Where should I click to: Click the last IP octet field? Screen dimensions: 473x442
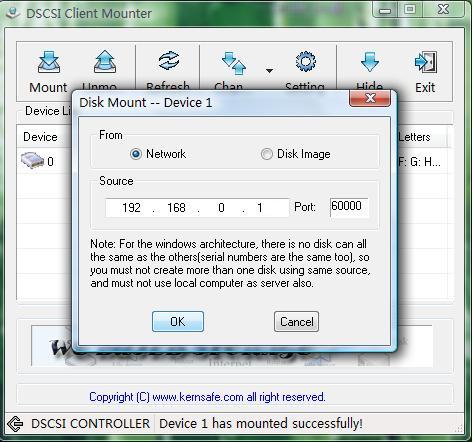click(x=260, y=208)
